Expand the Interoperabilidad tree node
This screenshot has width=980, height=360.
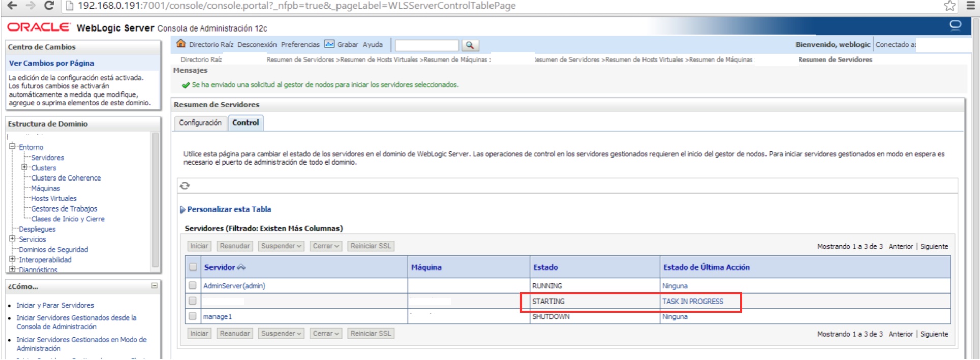(x=12, y=259)
